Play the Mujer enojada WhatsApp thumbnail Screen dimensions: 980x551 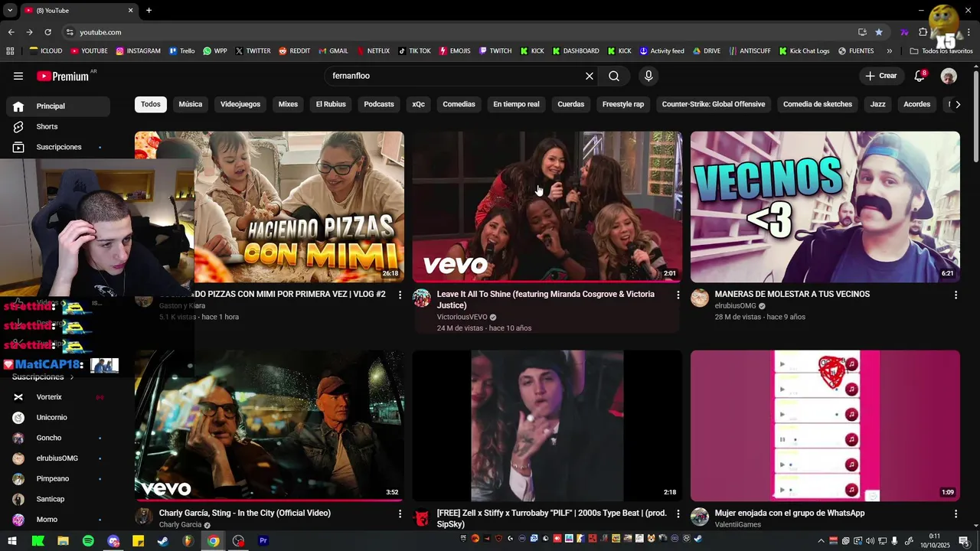pos(825,425)
